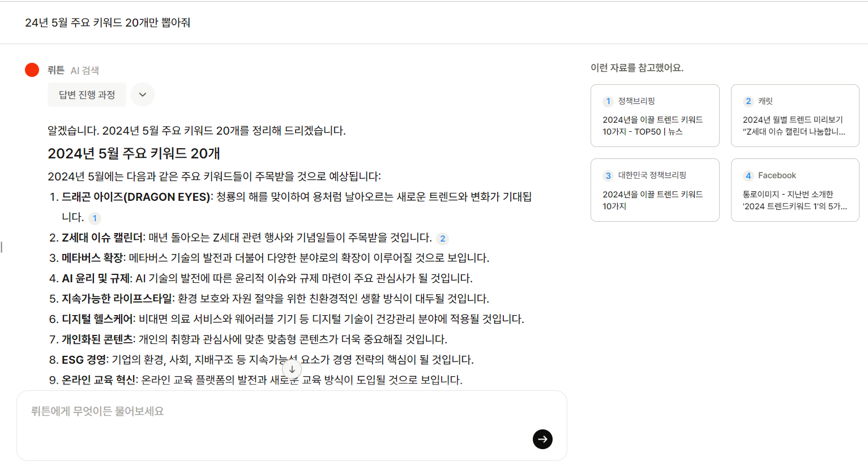Open the 정책브리핑 trend keyword reference
The image size is (868, 465).
click(x=655, y=115)
